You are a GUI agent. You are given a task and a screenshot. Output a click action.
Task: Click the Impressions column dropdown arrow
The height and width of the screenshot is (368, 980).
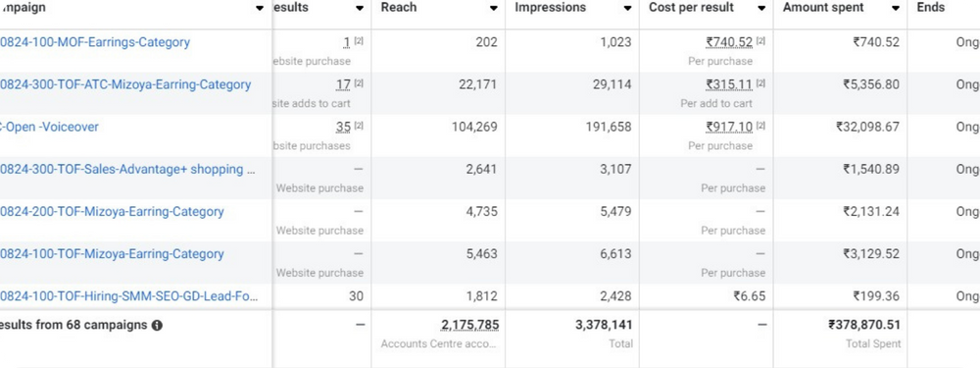click(x=627, y=8)
